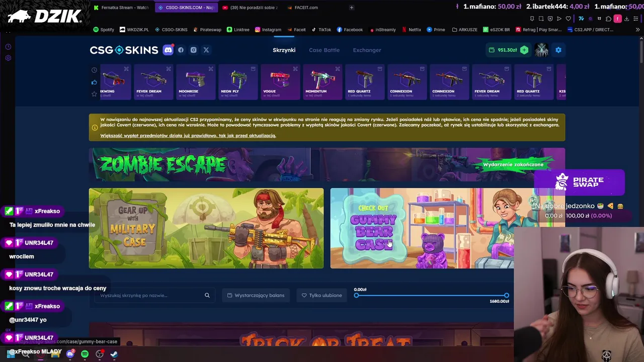
Task: Click the CSGO-SKINS site logo
Action: (124, 50)
